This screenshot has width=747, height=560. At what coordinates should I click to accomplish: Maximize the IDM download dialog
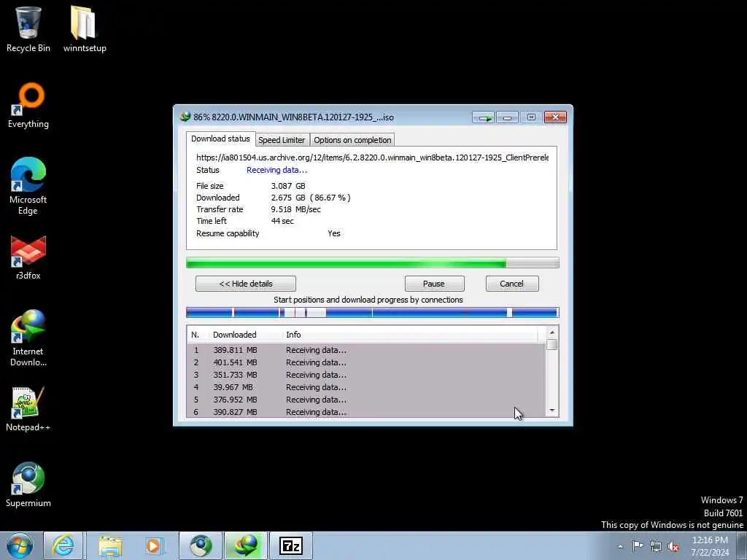coord(531,117)
